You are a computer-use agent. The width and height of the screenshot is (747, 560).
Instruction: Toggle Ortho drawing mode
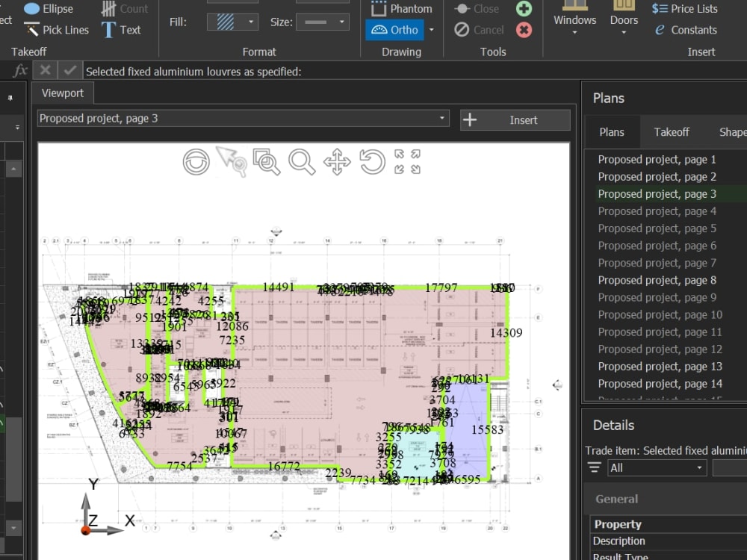pyautogui.click(x=394, y=30)
